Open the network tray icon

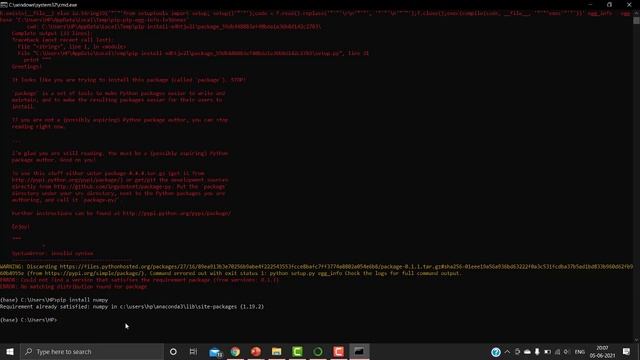point(557,351)
